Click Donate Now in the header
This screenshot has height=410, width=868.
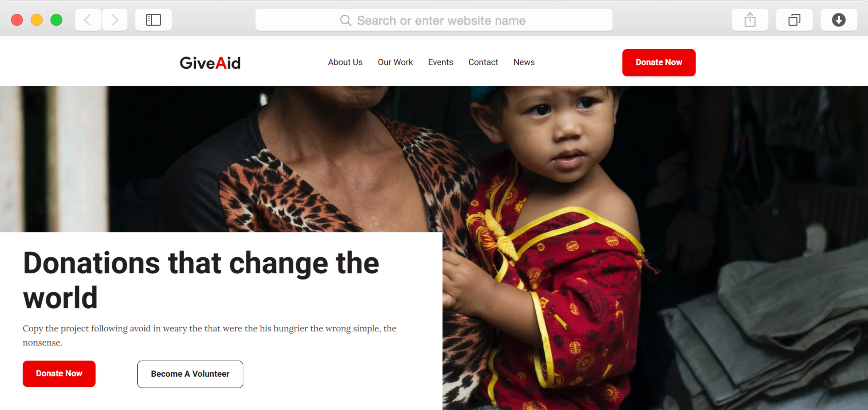[659, 63]
